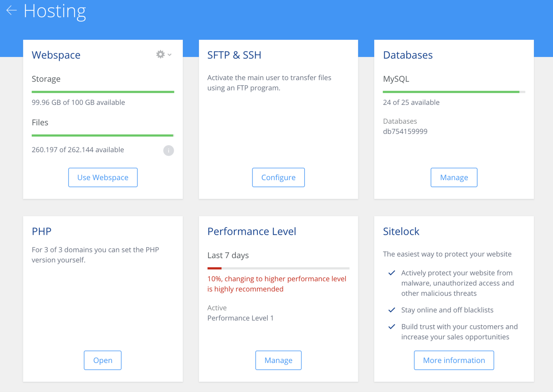Configure SFTP & SSH access
Screen dimensions: 553x392
click(278, 177)
